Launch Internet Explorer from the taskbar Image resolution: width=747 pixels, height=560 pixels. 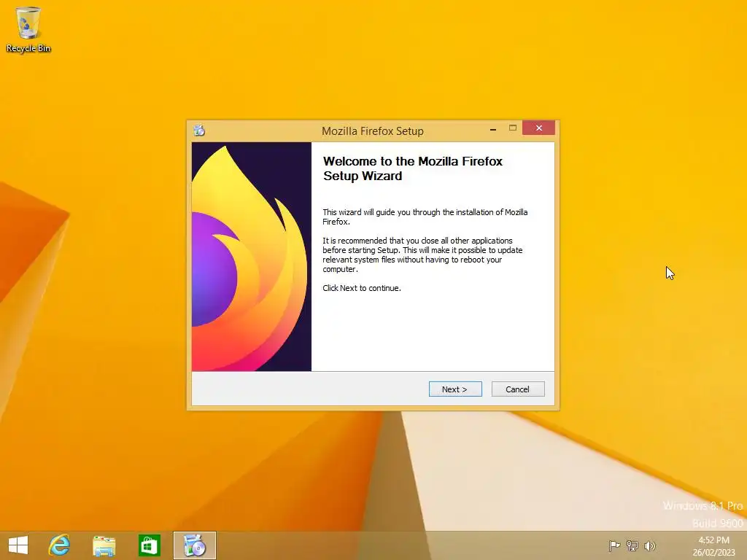(59, 545)
